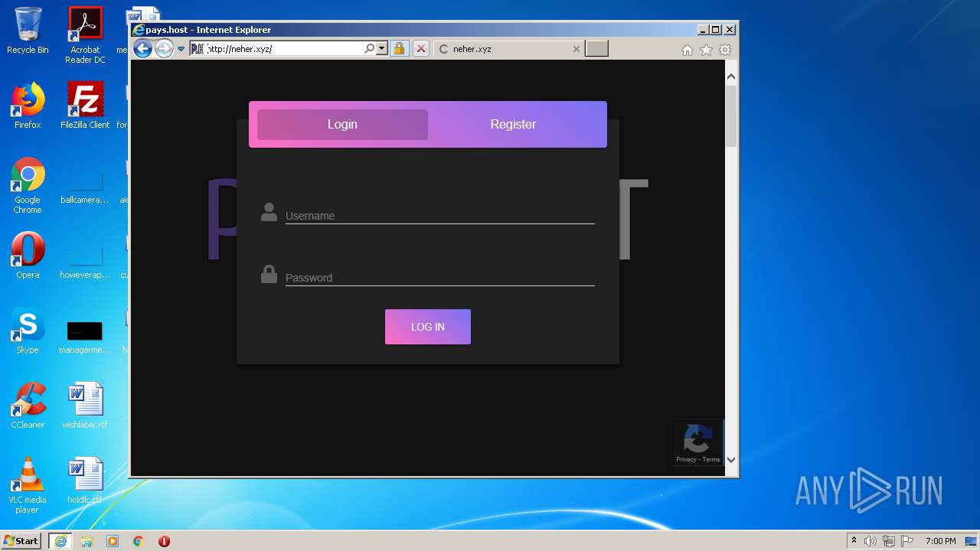This screenshot has height=551, width=980.
Task: Open Windows Explorer from taskbar
Action: point(87,541)
